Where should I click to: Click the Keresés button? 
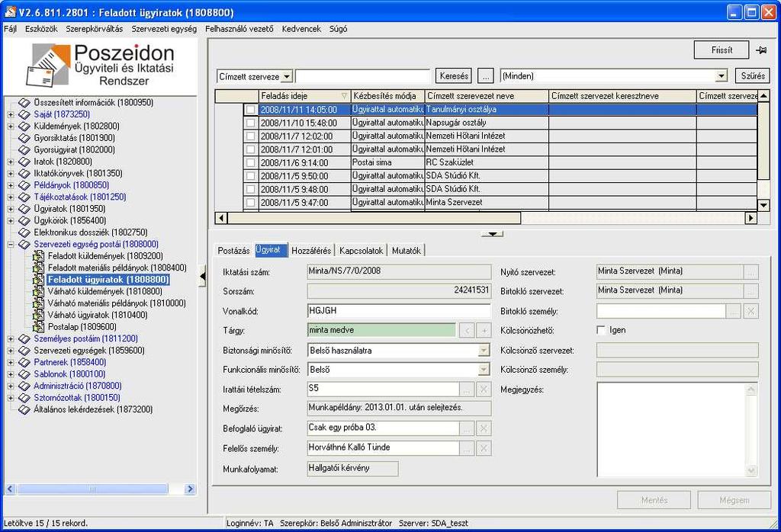pos(454,76)
